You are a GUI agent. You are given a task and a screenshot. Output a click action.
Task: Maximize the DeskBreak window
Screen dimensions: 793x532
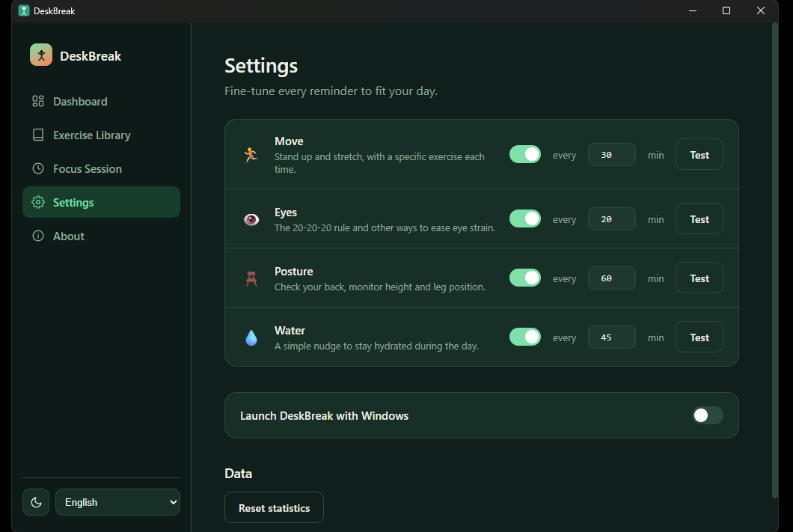726,10
